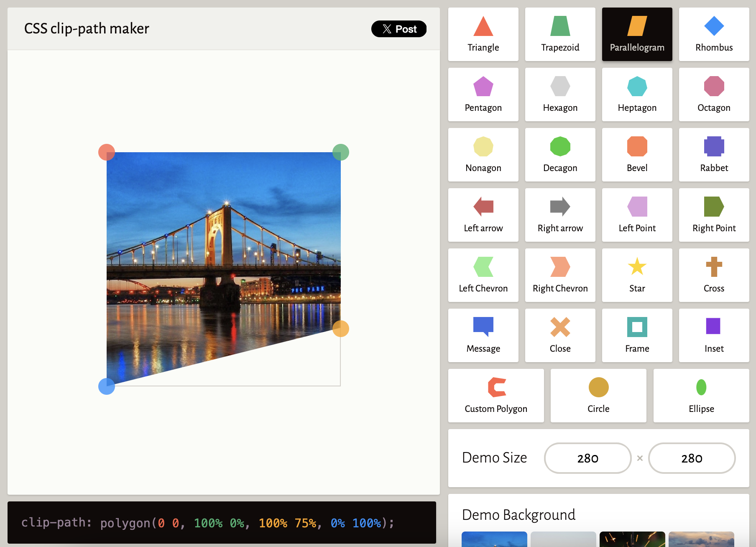
Task: Switch to the Circle shape
Action: (598, 395)
